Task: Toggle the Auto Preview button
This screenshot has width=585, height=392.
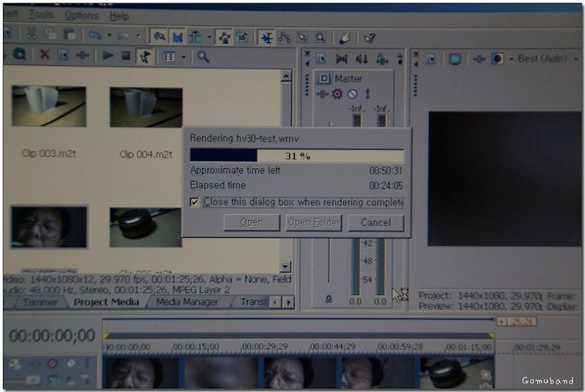Action: [145, 56]
